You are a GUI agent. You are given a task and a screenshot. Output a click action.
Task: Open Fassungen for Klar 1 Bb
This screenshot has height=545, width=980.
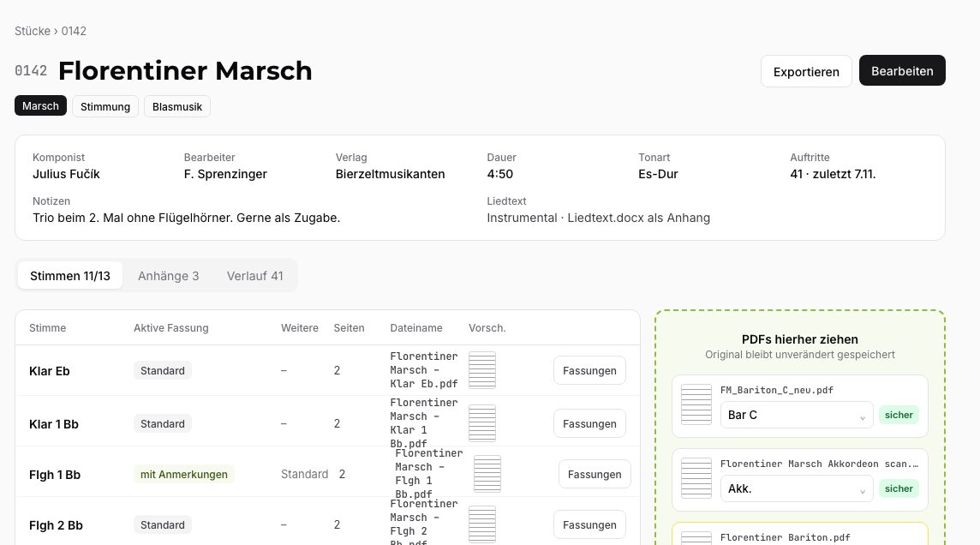589,424
